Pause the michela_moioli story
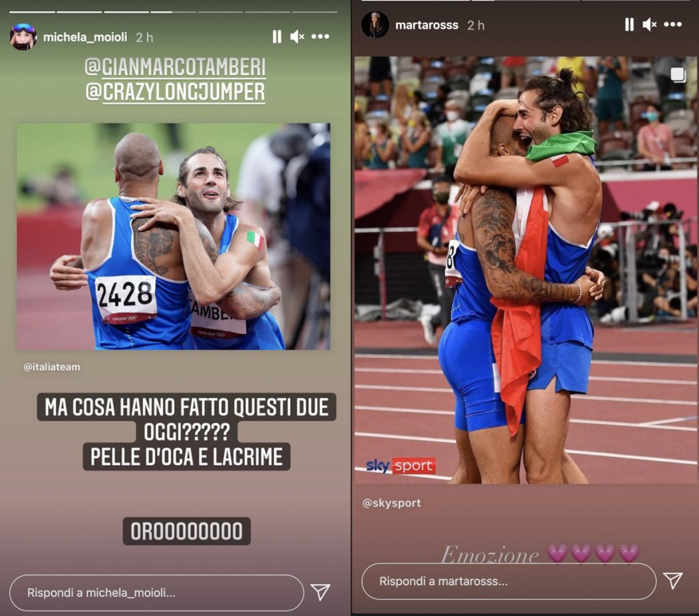 pos(277,37)
